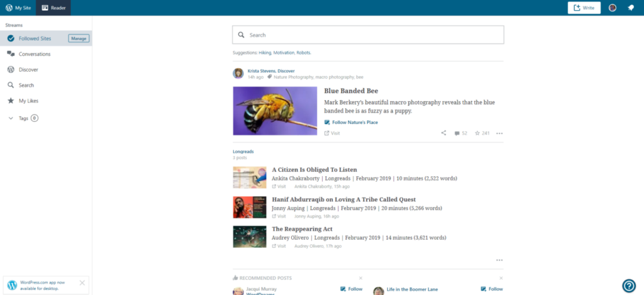Follow Life in the Boomer Lane
Image resolution: width=644 pixels, height=295 pixels.
click(492, 289)
